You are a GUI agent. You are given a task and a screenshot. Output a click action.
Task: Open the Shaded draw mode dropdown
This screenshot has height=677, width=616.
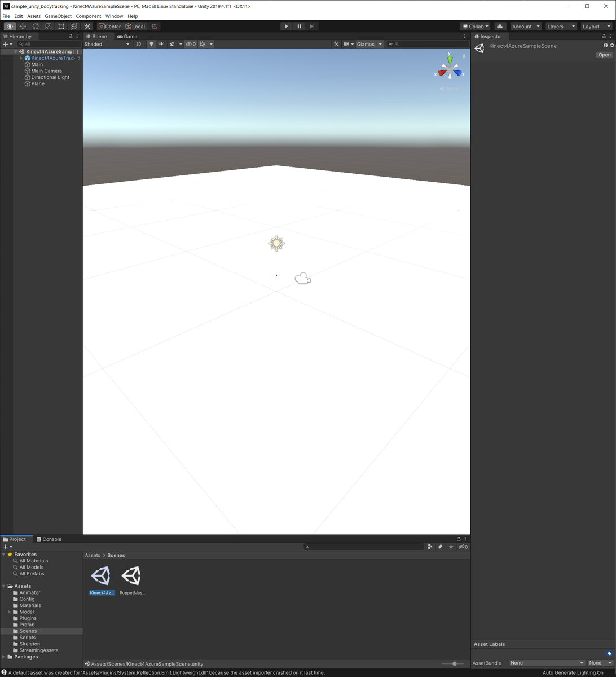coord(107,44)
